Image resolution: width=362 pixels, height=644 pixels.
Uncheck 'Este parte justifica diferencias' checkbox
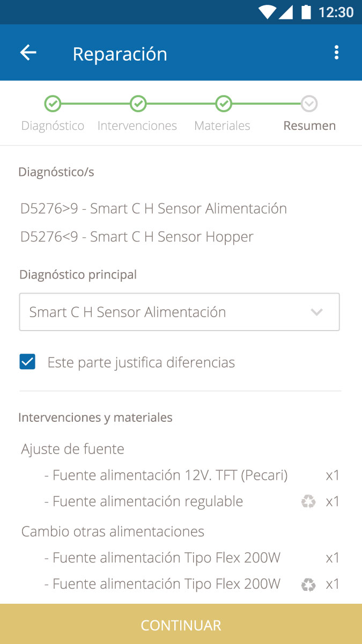pos(27,362)
